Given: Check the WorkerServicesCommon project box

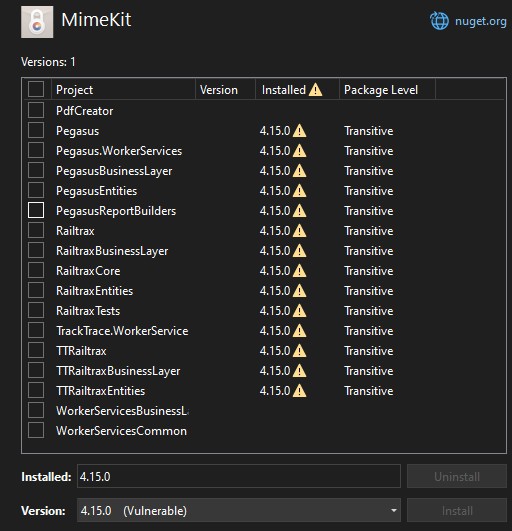Looking at the screenshot, I should tap(36, 430).
